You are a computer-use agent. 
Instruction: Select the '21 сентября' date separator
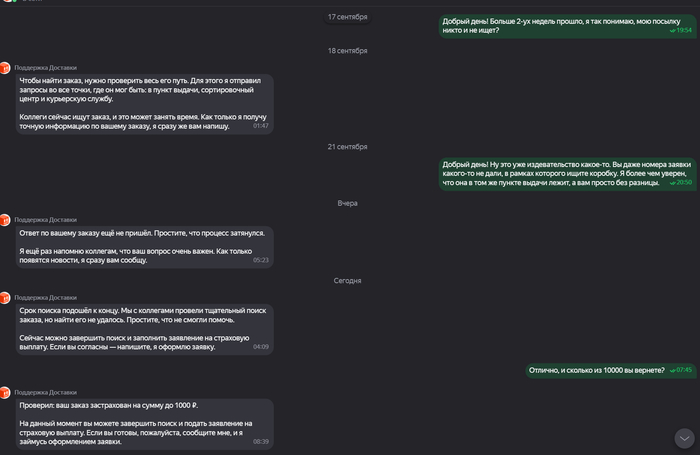click(x=347, y=147)
